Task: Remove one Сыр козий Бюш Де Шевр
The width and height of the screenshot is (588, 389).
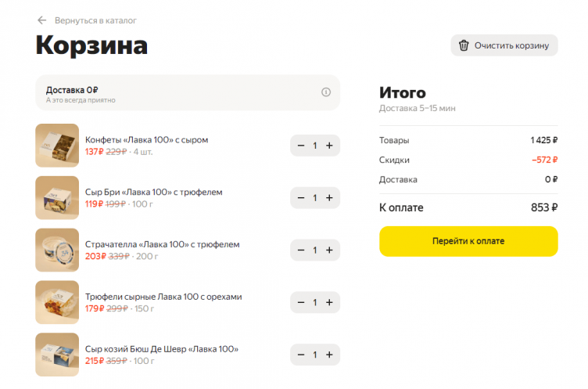Action: click(301, 355)
